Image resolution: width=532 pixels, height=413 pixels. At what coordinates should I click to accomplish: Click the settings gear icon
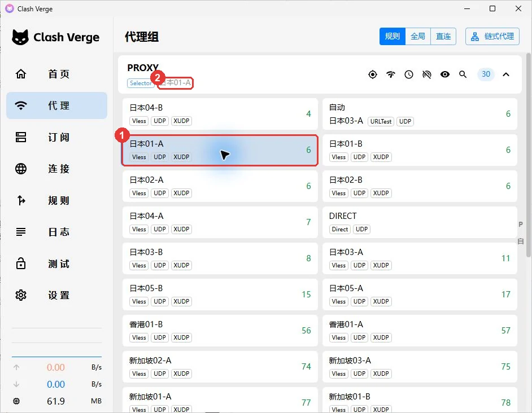click(x=21, y=295)
